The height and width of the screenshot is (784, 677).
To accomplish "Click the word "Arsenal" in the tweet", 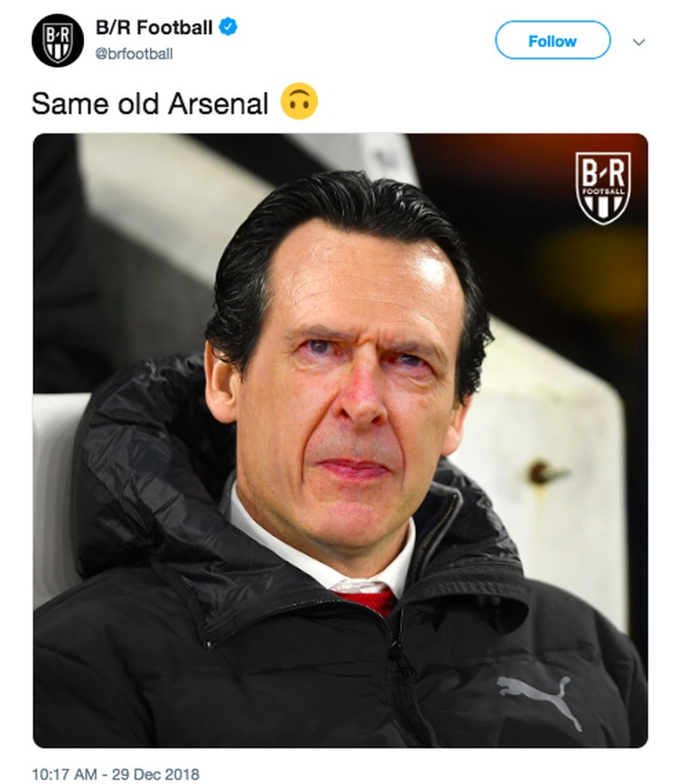I will (218, 104).
